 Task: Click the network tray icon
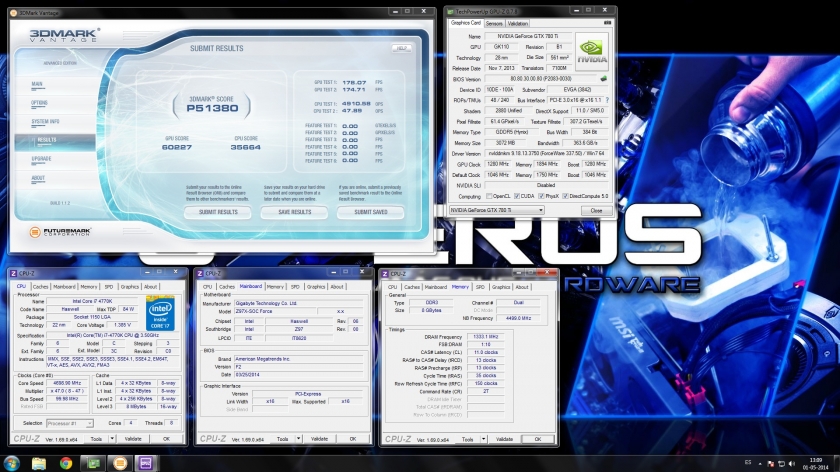click(x=781, y=464)
